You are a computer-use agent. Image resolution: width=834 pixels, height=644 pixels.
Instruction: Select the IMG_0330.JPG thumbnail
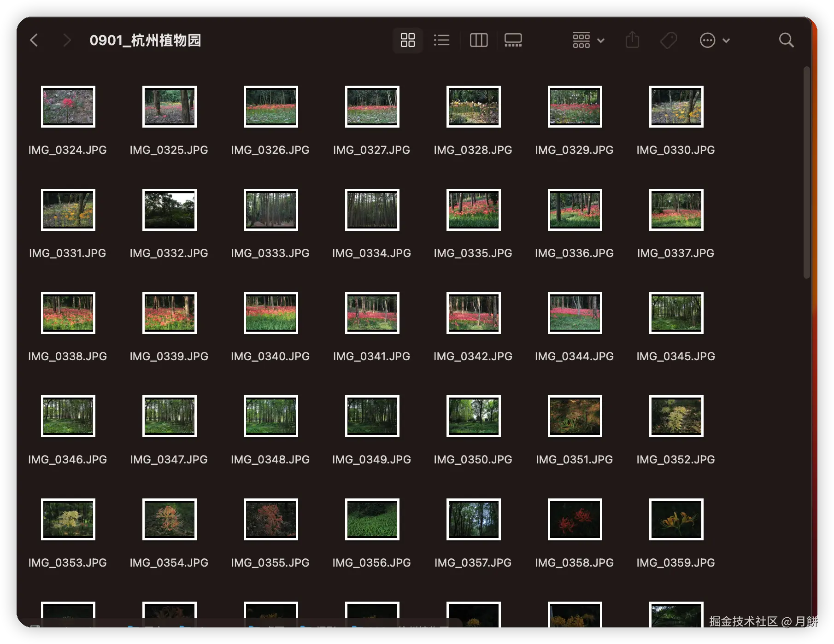click(x=676, y=106)
